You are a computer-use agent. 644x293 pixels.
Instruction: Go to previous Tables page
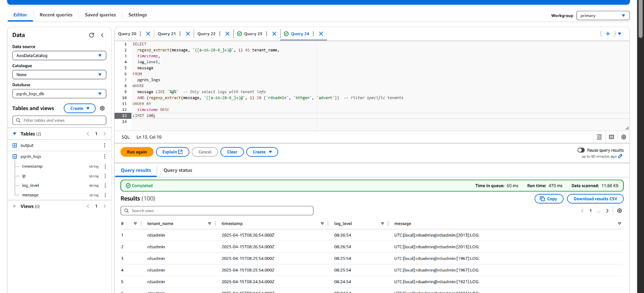(88, 134)
